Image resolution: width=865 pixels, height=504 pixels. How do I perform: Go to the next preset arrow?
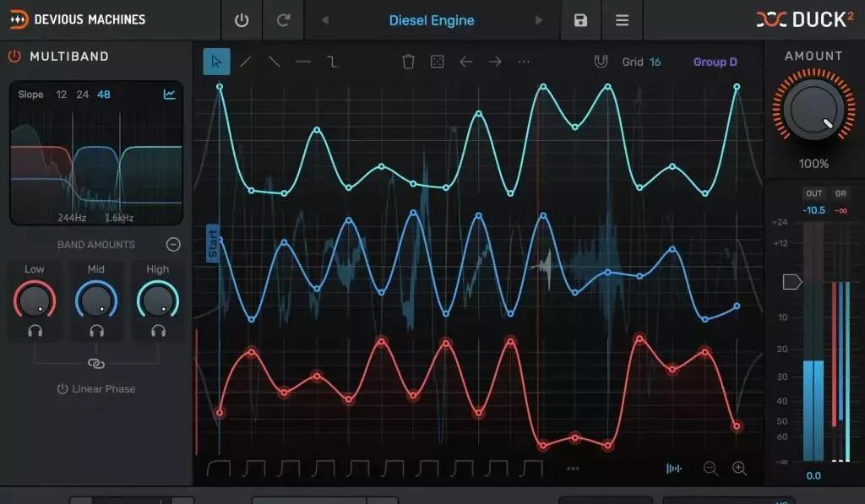click(x=539, y=20)
